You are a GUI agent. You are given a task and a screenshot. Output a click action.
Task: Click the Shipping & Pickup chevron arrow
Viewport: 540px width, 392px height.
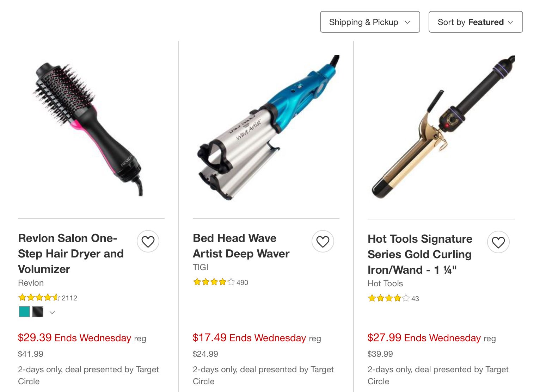tap(408, 22)
